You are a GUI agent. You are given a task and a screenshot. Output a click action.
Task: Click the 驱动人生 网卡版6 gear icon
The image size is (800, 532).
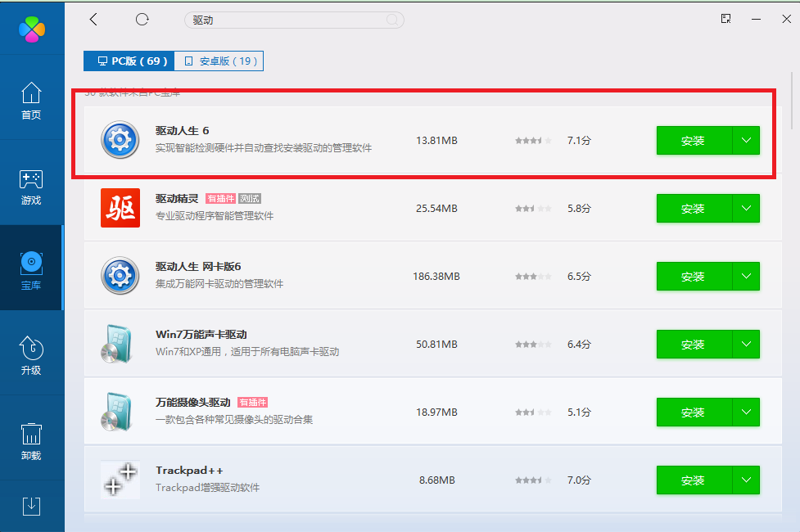pyautogui.click(x=120, y=276)
